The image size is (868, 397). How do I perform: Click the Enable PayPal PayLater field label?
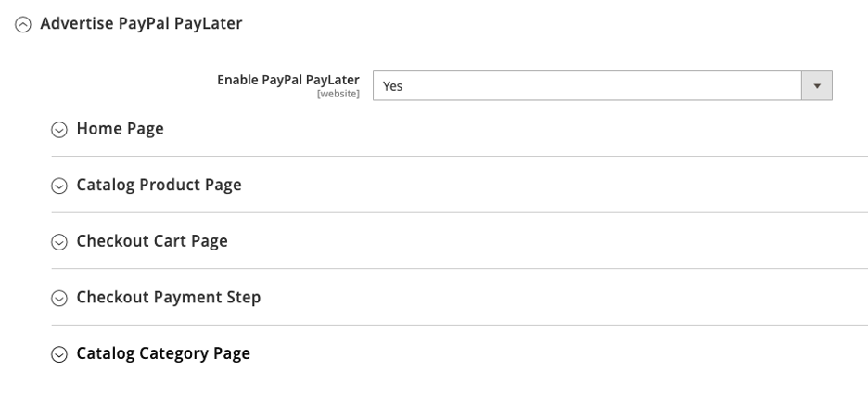pos(287,80)
